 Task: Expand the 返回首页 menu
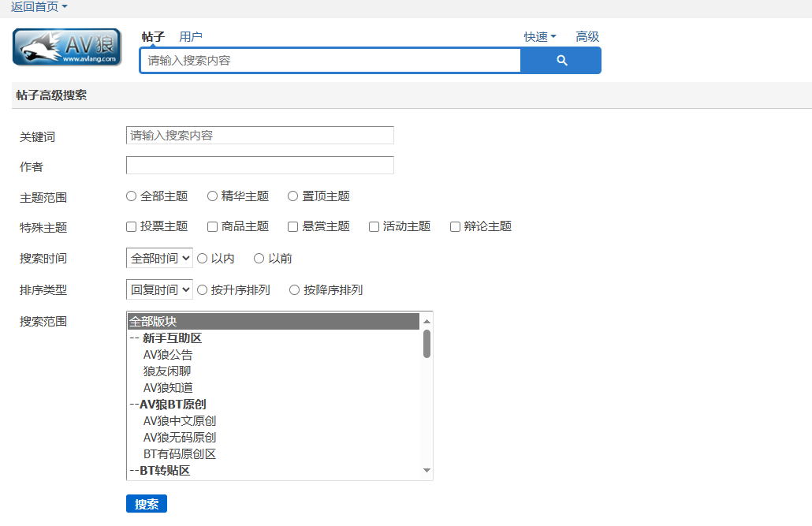39,6
